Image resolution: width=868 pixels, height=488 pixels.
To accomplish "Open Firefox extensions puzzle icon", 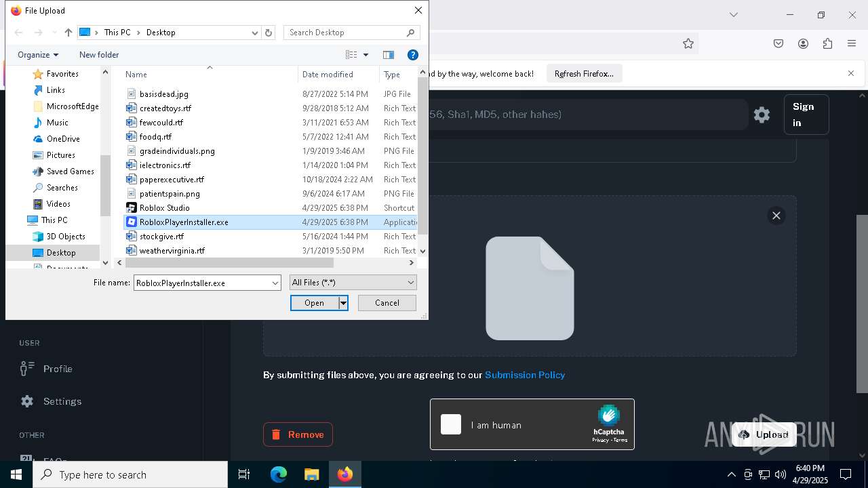I will click(827, 43).
